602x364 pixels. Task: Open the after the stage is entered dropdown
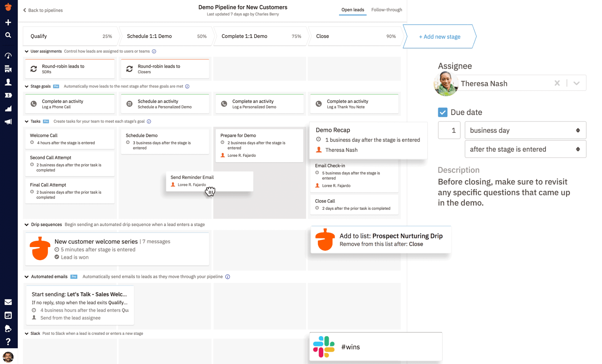525,149
